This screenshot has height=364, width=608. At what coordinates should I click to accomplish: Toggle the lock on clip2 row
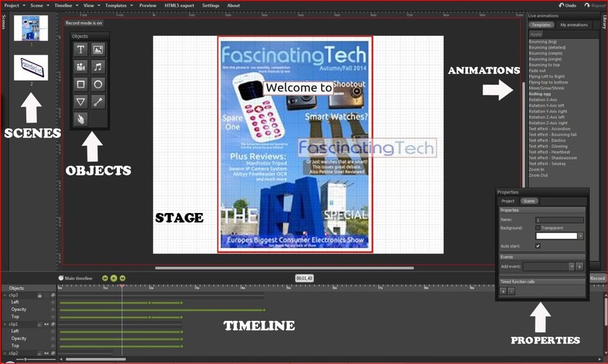[39, 353]
